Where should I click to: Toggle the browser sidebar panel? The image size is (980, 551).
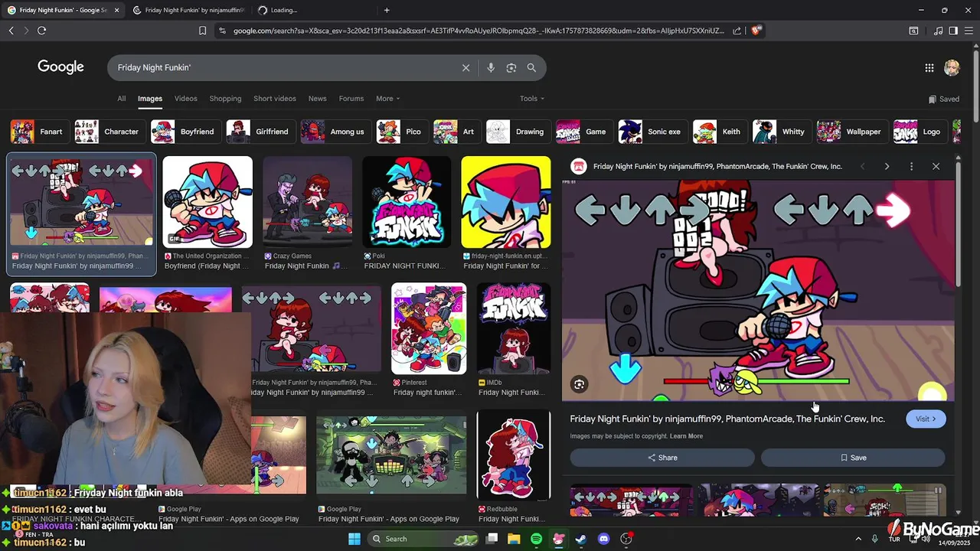[953, 31]
